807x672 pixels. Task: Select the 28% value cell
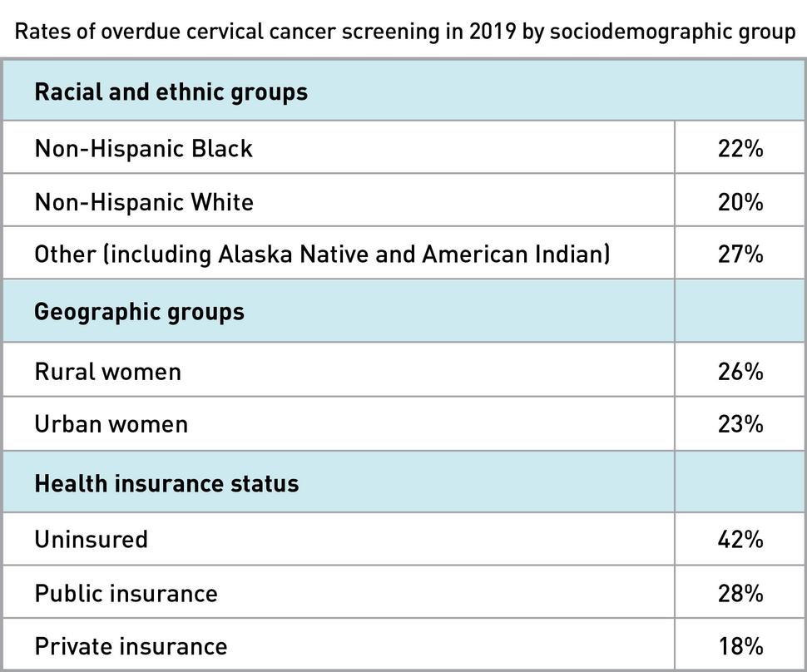coord(740,594)
